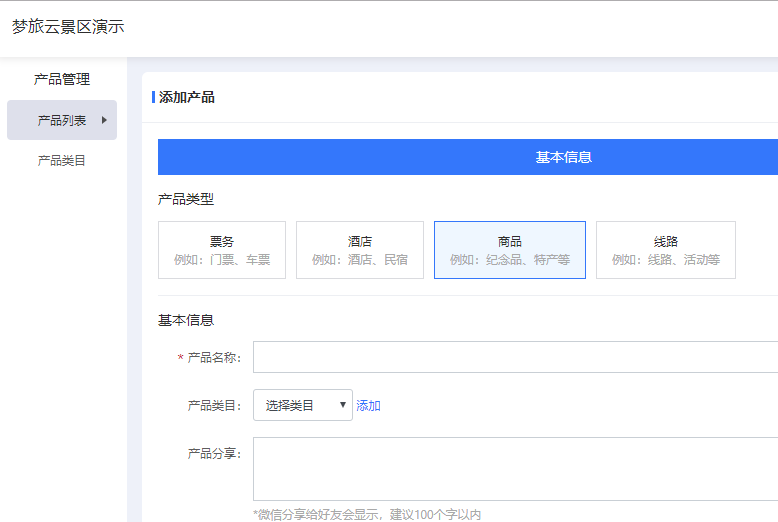Image resolution: width=778 pixels, height=522 pixels.
Task: Click the 产品类型 section label
Action: 186,199
